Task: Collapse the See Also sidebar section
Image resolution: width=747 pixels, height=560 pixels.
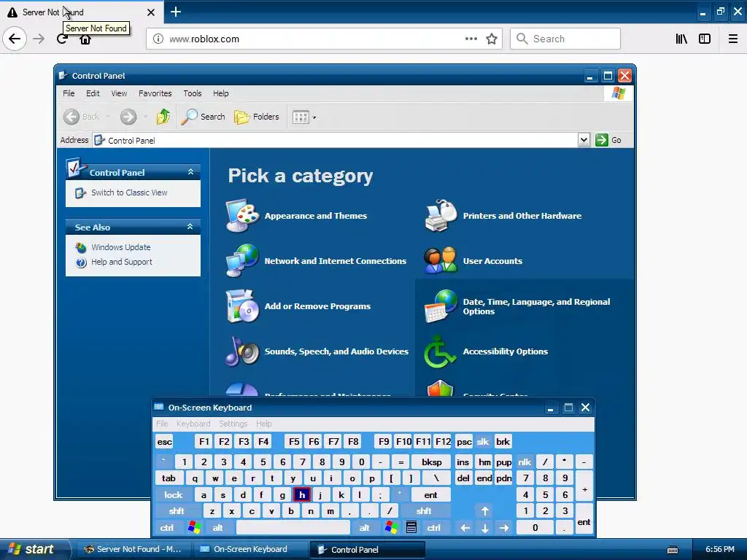Action: point(190,227)
